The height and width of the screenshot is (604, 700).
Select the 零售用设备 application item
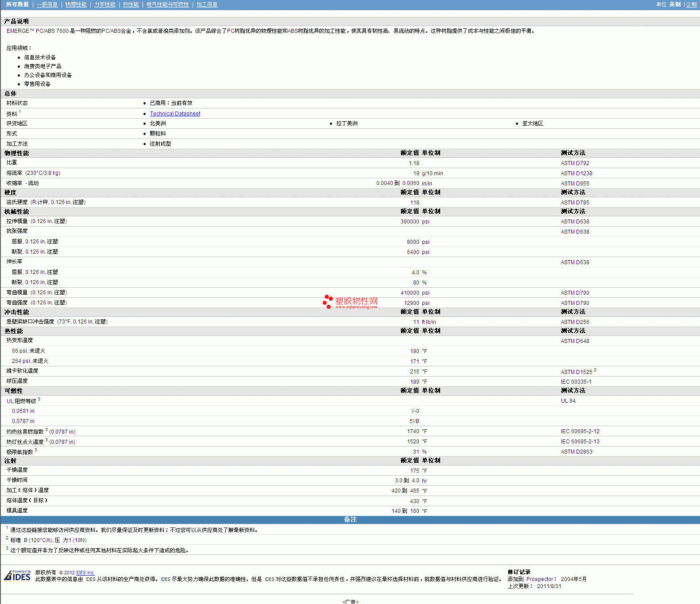pyautogui.click(x=37, y=84)
